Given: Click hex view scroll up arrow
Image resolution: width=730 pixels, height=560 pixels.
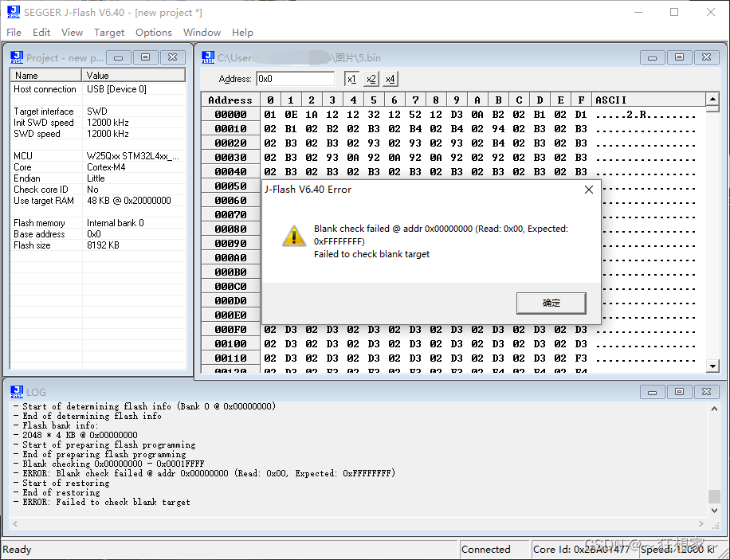Looking at the screenshot, I should coord(712,99).
